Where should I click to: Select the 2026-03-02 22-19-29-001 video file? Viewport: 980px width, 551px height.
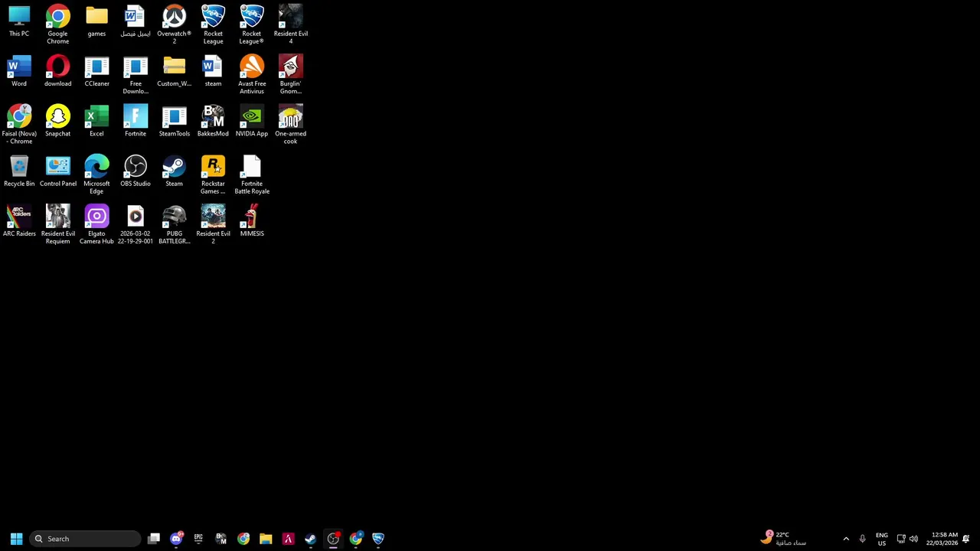pos(136,224)
